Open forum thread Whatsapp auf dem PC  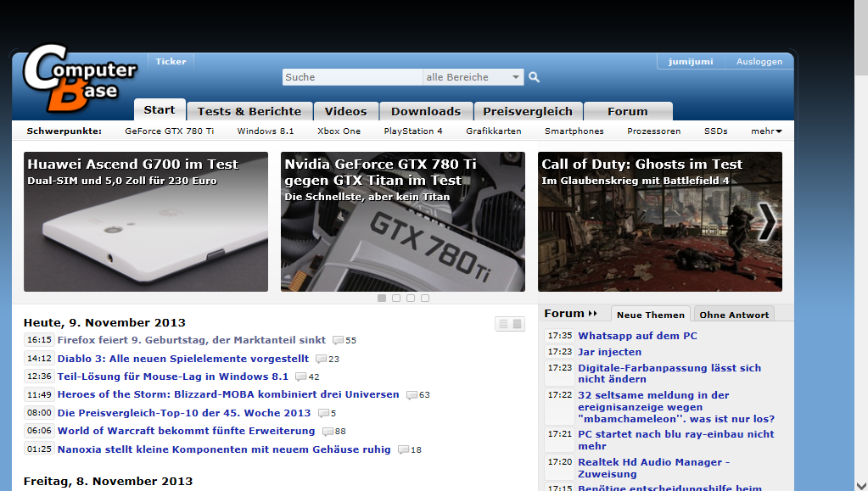coord(638,336)
